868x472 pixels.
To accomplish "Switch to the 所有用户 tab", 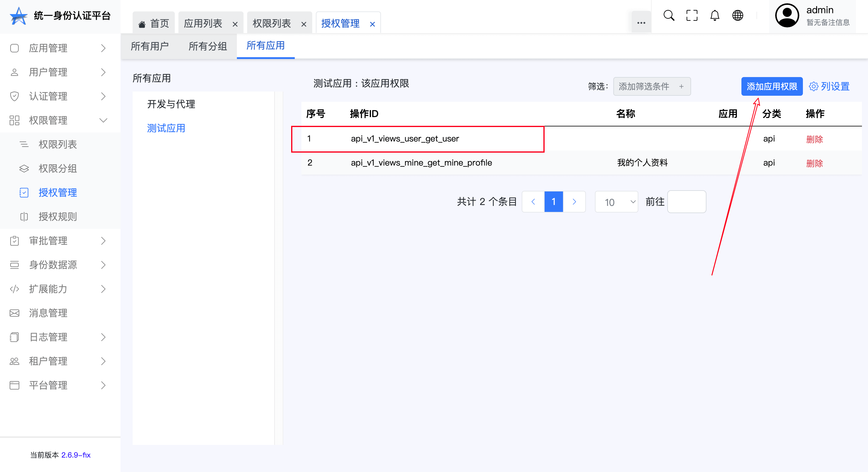I will coord(149,46).
